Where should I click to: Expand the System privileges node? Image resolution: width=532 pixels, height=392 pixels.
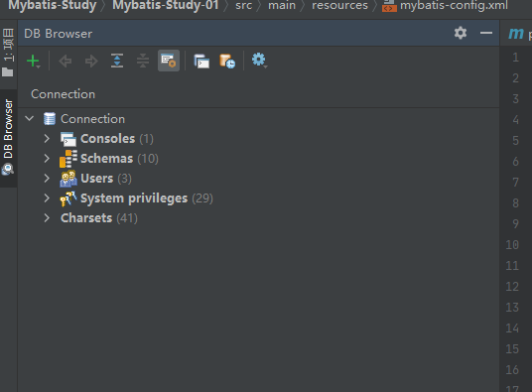click(x=47, y=198)
